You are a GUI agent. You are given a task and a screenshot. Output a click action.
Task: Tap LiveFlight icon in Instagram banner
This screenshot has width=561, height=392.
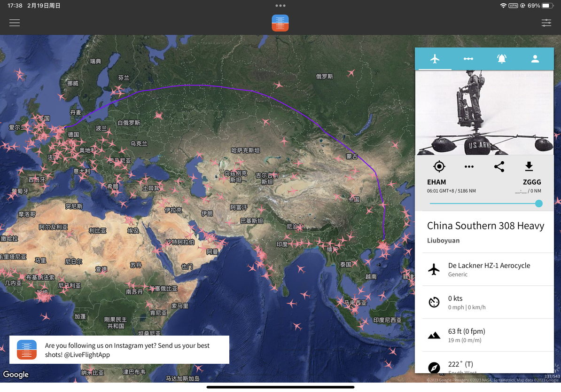[26, 350]
